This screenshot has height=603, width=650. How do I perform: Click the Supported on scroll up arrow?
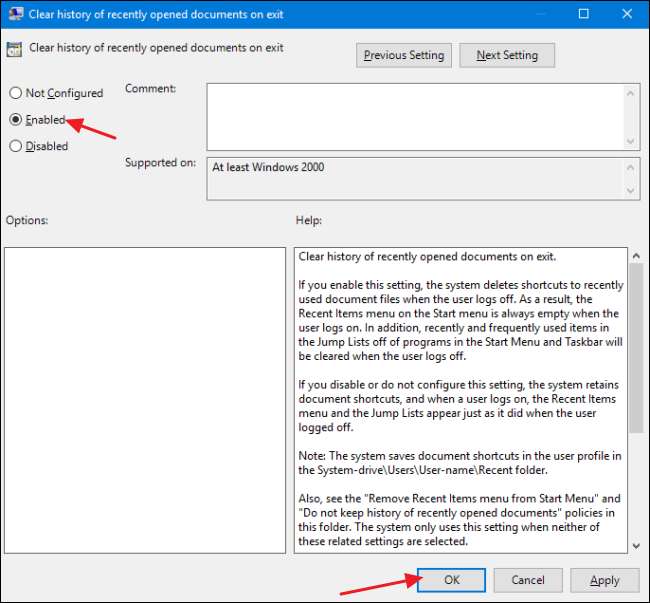point(631,167)
